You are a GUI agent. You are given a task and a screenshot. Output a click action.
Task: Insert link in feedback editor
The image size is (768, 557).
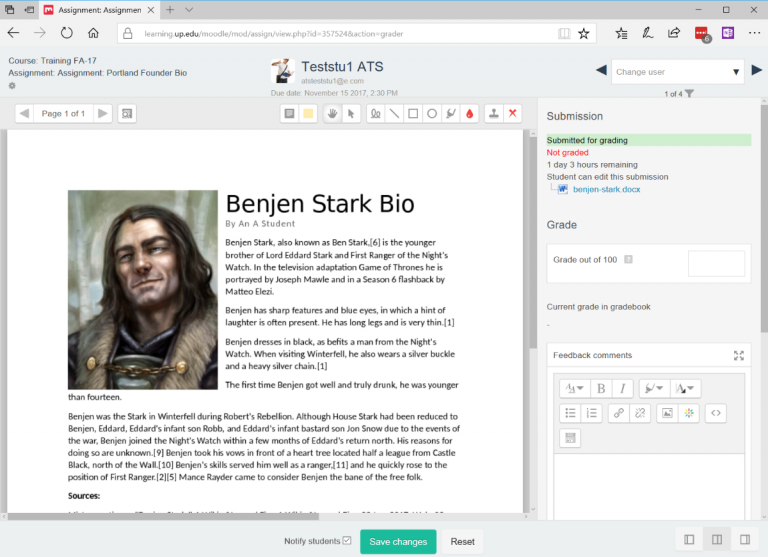pyautogui.click(x=619, y=413)
